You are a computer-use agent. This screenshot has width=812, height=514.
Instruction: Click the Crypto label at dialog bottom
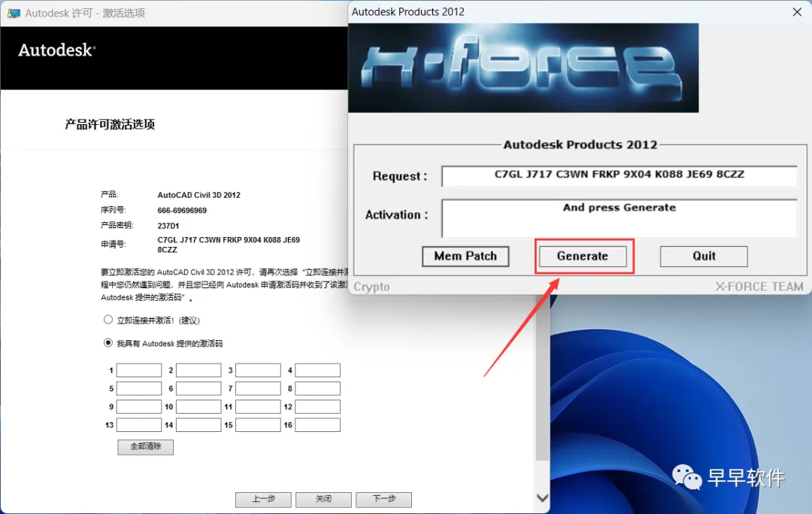click(x=371, y=287)
